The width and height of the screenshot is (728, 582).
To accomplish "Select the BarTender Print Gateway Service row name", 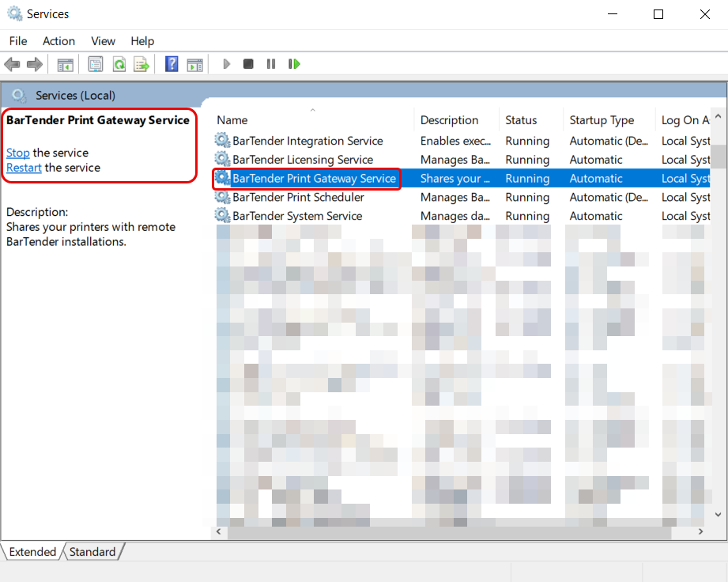I will [x=315, y=179].
